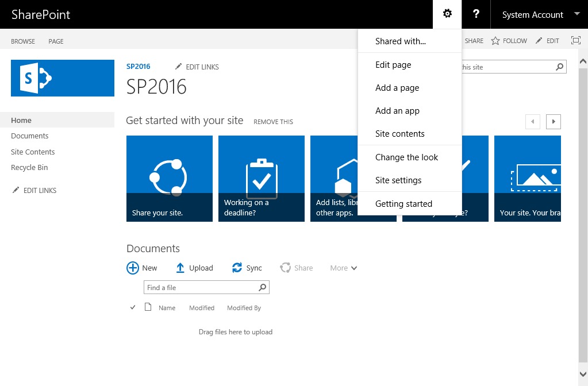
Task: Open Documents in the left navigation
Action: [x=30, y=136]
